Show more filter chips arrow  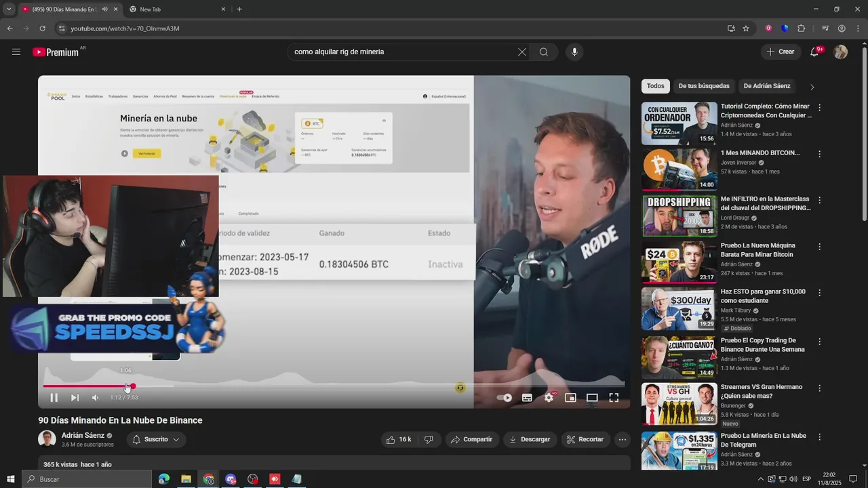(x=812, y=87)
